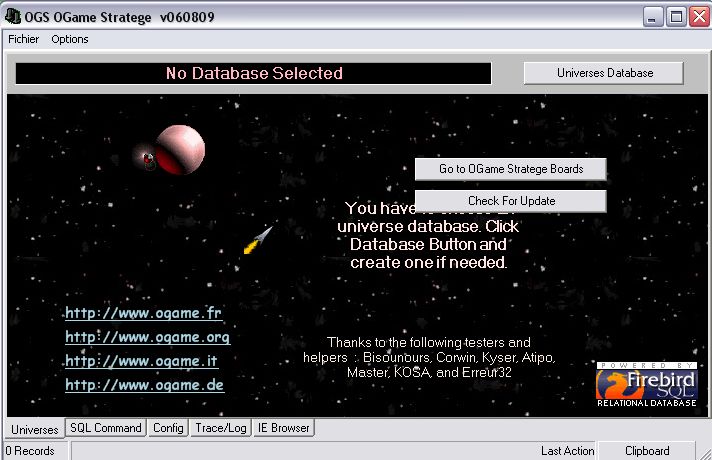This screenshot has height=460, width=712.
Task: Open the ogame.de hyperlink
Action: pos(144,385)
